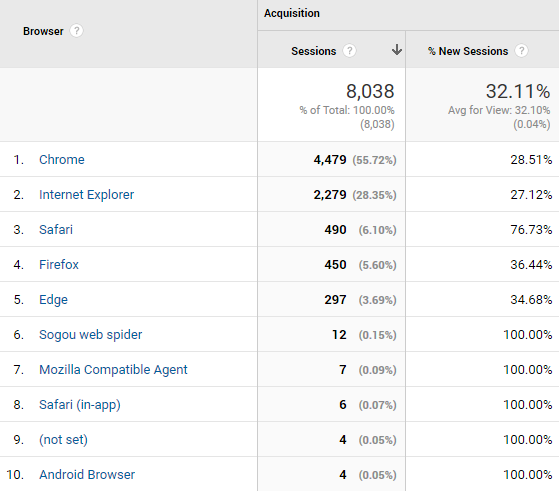Open help icon next to Browser header
Image resolution: width=559 pixels, height=491 pixels.
click(76, 31)
